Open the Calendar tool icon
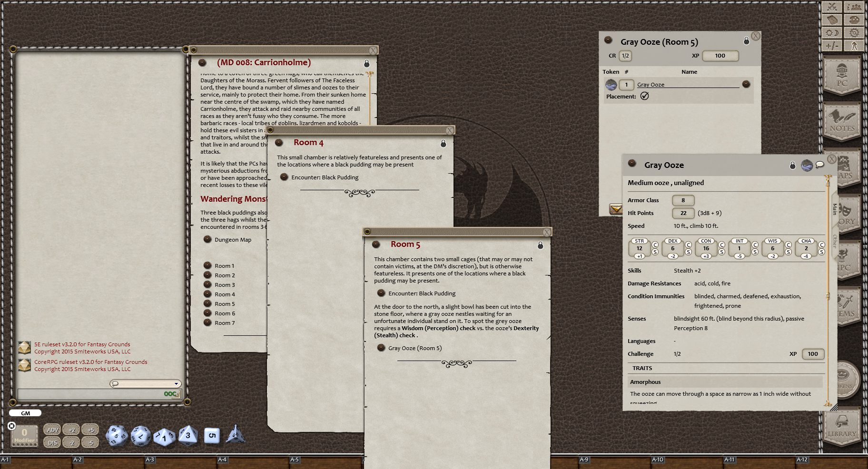 point(832,20)
